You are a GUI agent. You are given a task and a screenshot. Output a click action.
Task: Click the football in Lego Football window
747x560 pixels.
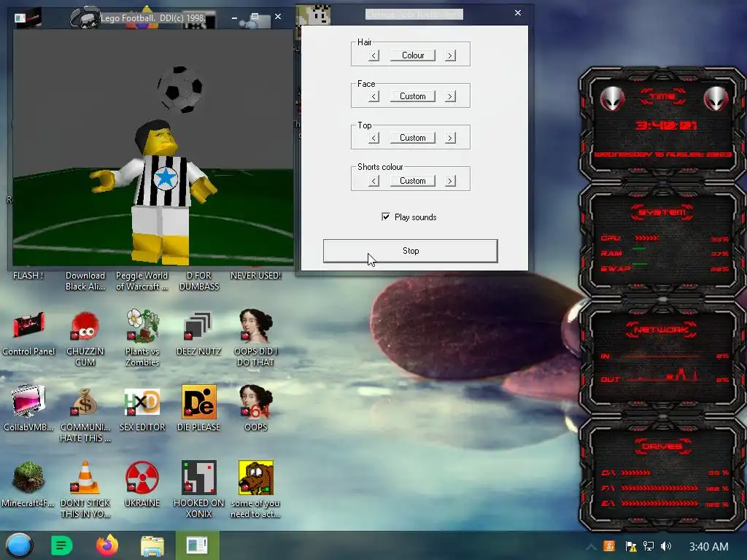point(180,89)
